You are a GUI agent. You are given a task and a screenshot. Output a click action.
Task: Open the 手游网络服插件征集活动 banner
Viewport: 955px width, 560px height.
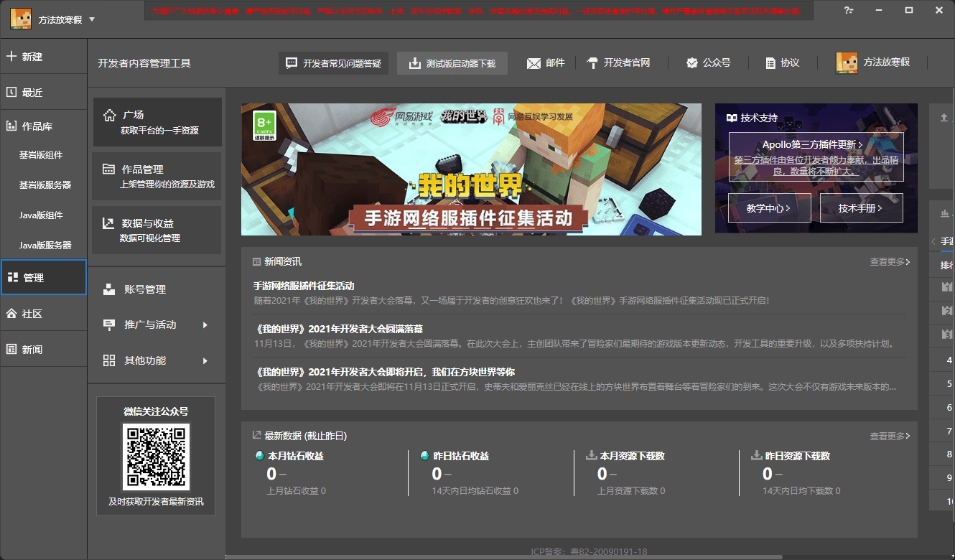[x=471, y=169]
